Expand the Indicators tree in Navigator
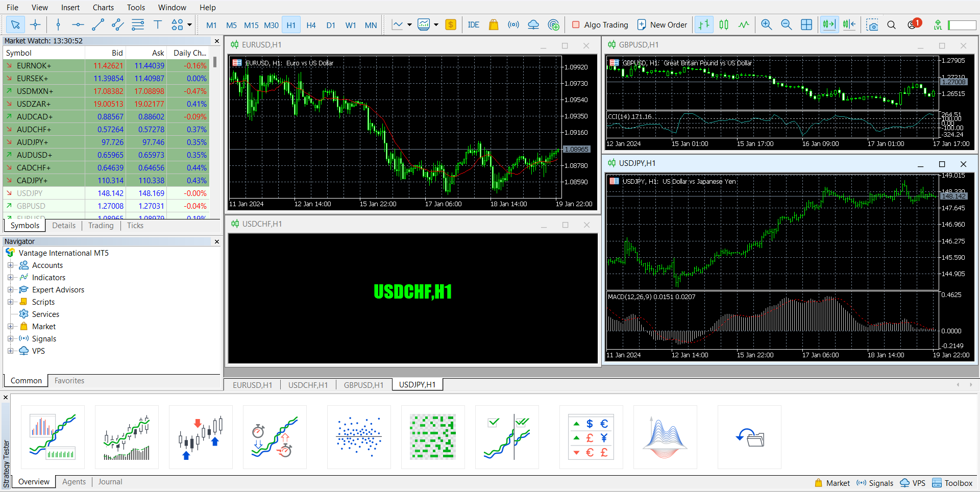The image size is (980, 492). (11, 277)
